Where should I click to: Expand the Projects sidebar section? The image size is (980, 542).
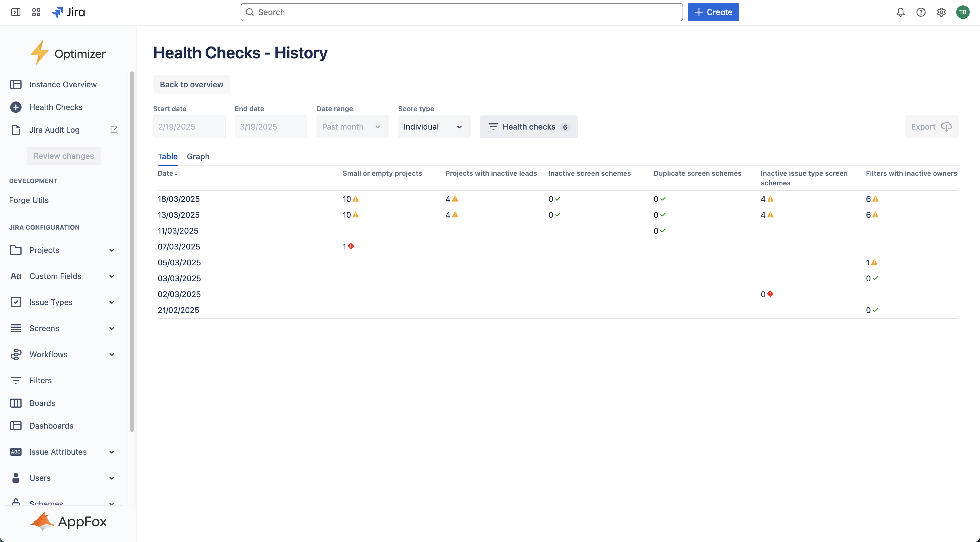[x=111, y=250]
